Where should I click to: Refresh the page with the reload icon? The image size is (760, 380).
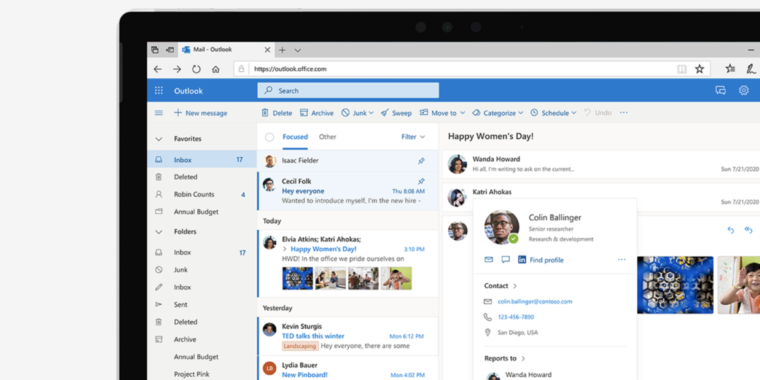pos(196,69)
